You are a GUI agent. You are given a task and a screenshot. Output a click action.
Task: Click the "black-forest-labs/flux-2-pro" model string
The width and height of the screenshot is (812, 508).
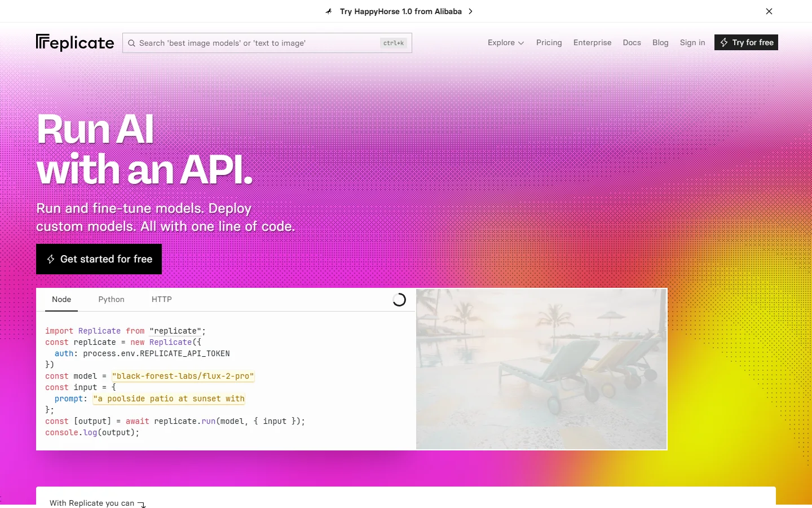pyautogui.click(x=183, y=376)
